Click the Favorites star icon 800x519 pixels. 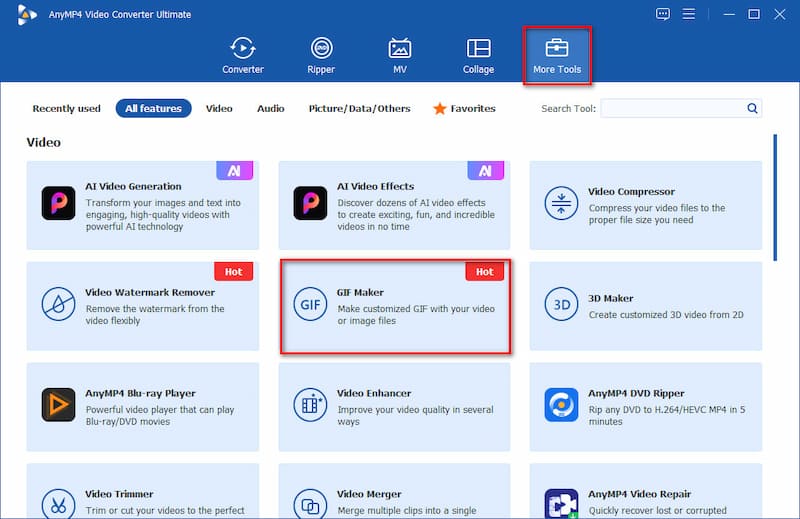(439, 108)
